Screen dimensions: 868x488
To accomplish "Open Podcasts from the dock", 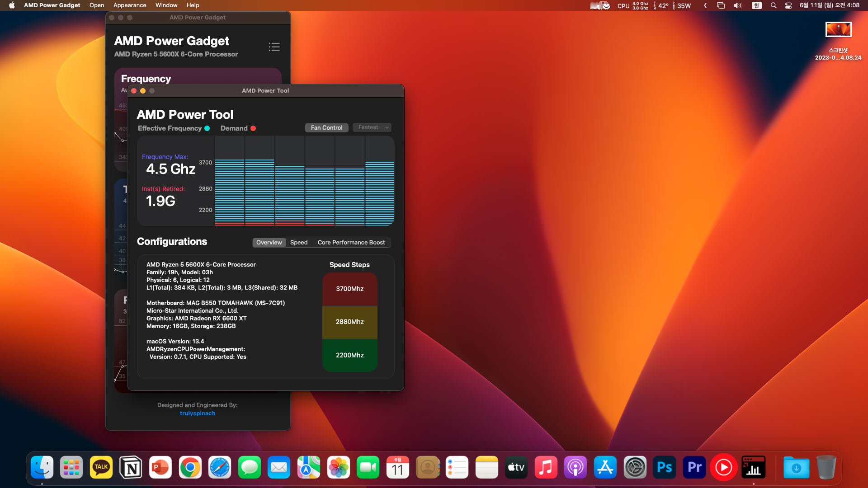I will [576, 467].
